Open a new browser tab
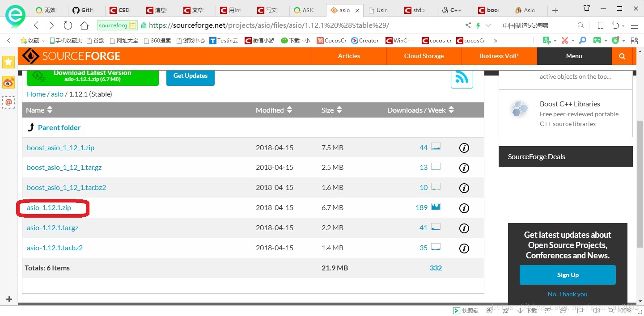Screen dimensions: 644x316 tap(555, 10)
